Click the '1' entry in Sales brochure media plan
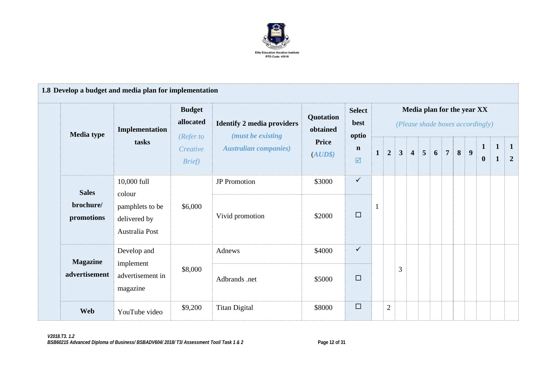The height and width of the screenshot is (392, 554). 377,207
